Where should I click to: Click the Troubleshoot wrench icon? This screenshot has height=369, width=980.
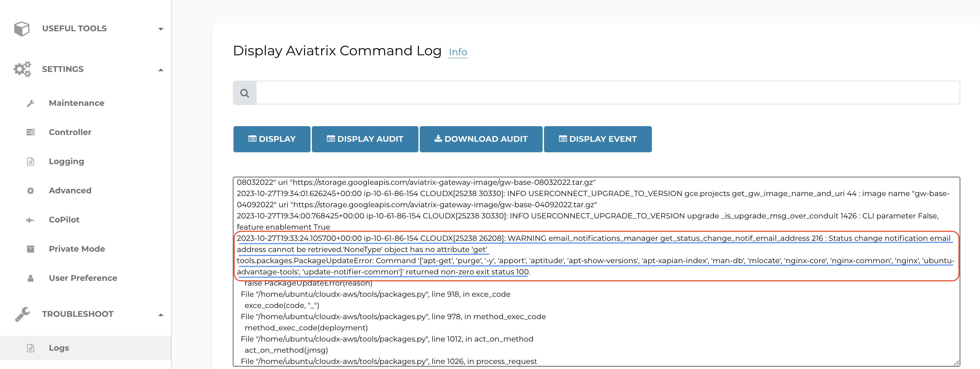click(x=22, y=313)
